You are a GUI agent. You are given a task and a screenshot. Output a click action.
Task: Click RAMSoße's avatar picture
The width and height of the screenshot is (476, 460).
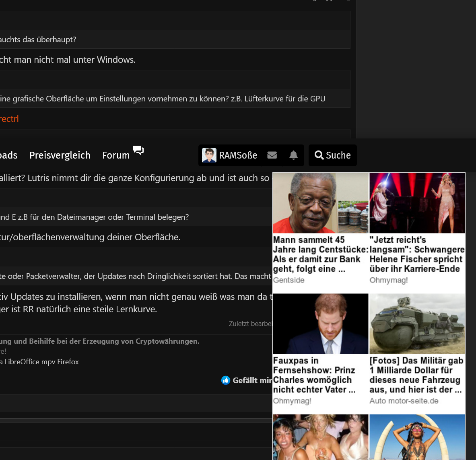(x=209, y=155)
